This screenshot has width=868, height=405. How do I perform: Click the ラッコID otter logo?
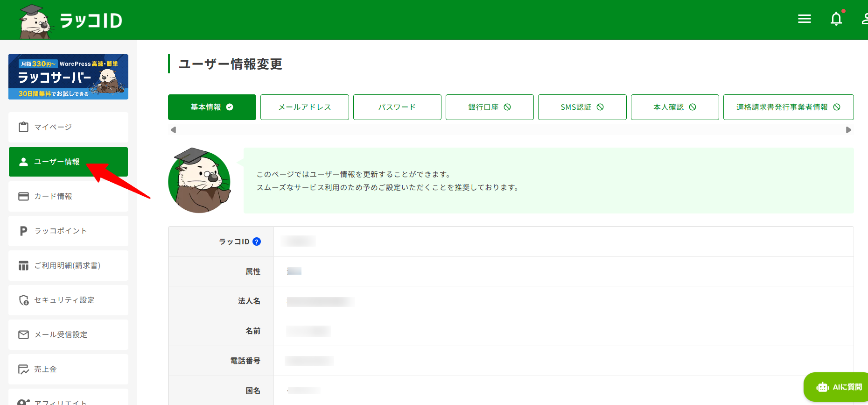70,21
